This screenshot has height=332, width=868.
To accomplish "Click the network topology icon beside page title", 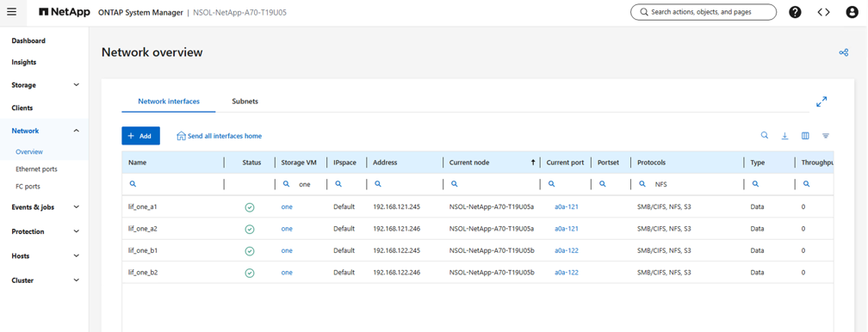I will click(844, 52).
